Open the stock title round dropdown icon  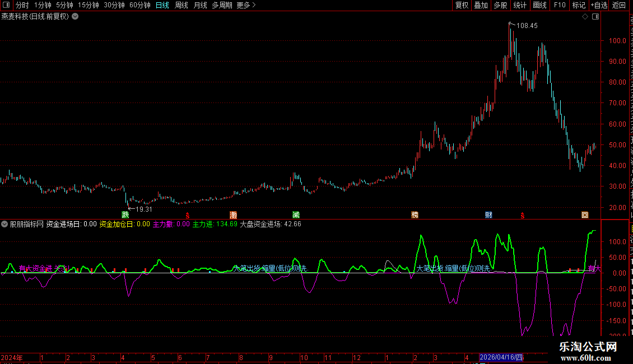point(75,17)
